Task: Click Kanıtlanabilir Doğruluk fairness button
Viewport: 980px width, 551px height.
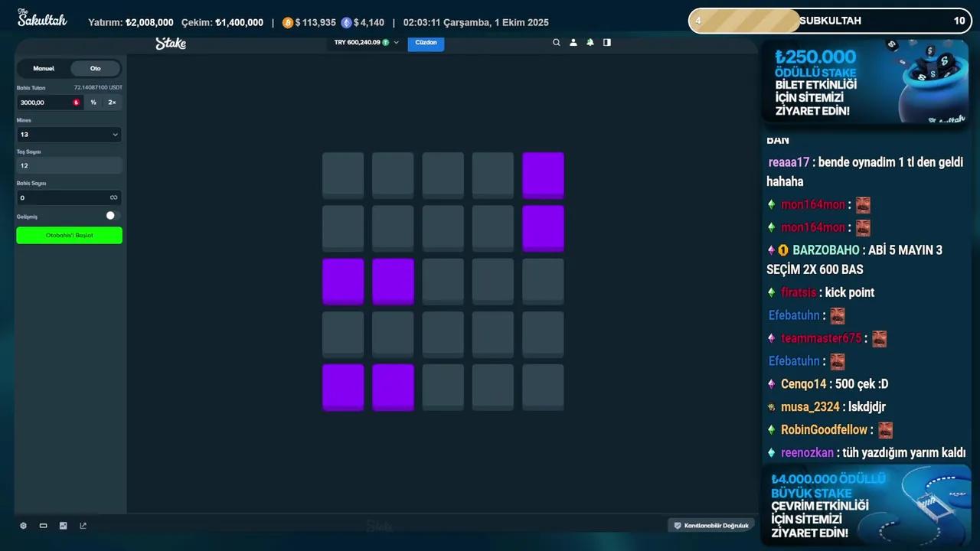Action: 710,526
